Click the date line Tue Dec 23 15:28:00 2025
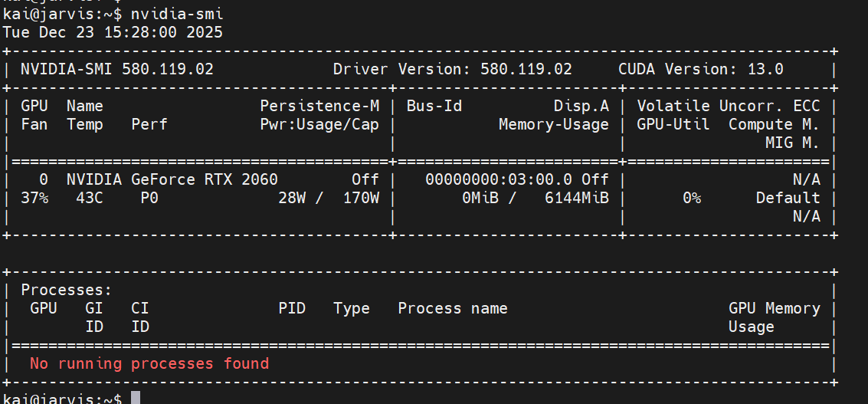 [113, 32]
